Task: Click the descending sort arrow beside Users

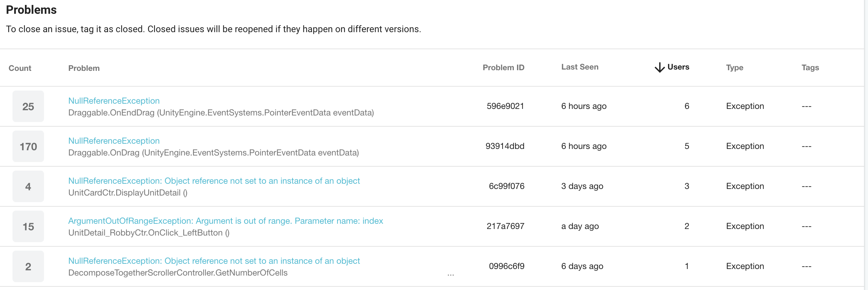Action: point(659,67)
